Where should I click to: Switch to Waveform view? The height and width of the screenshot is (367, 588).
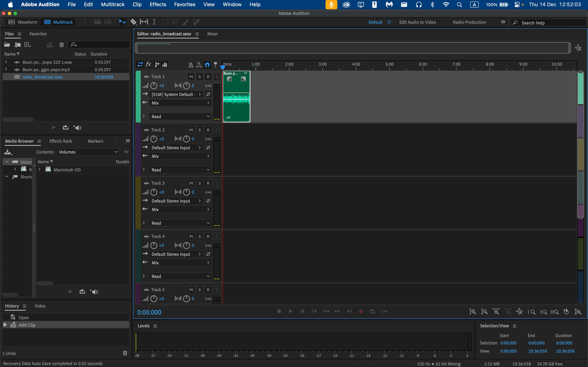tap(23, 22)
